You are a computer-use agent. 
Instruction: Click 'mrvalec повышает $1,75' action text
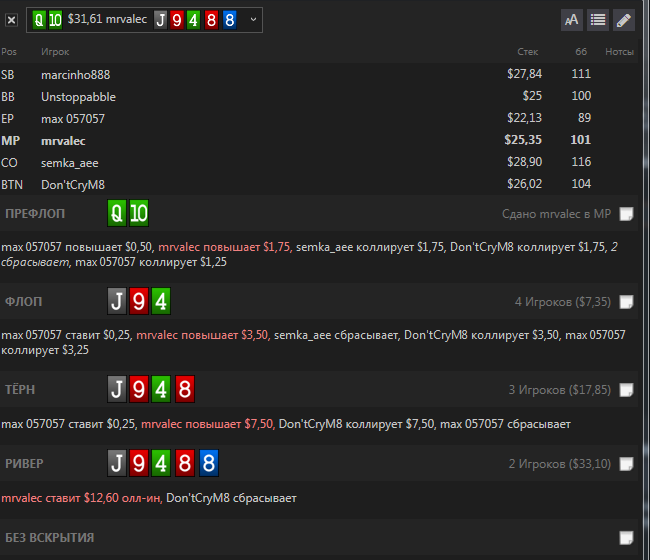click(225, 247)
